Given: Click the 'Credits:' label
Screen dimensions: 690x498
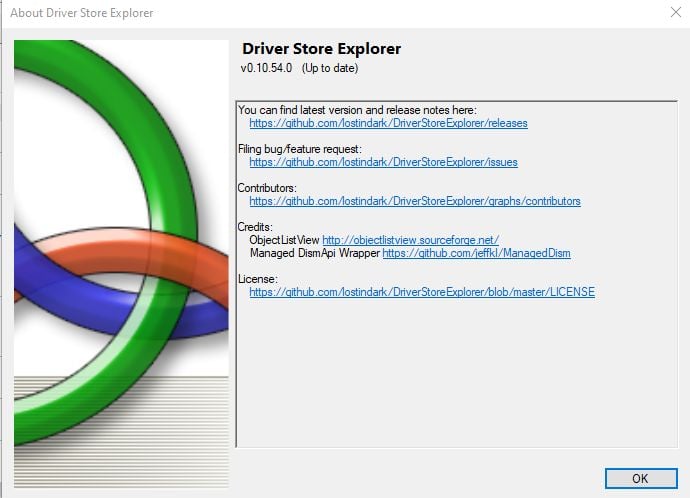Looking at the screenshot, I should pos(255,227).
